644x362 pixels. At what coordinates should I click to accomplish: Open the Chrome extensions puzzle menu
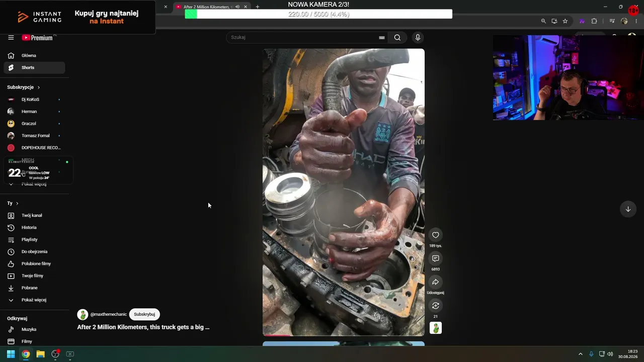(x=594, y=21)
